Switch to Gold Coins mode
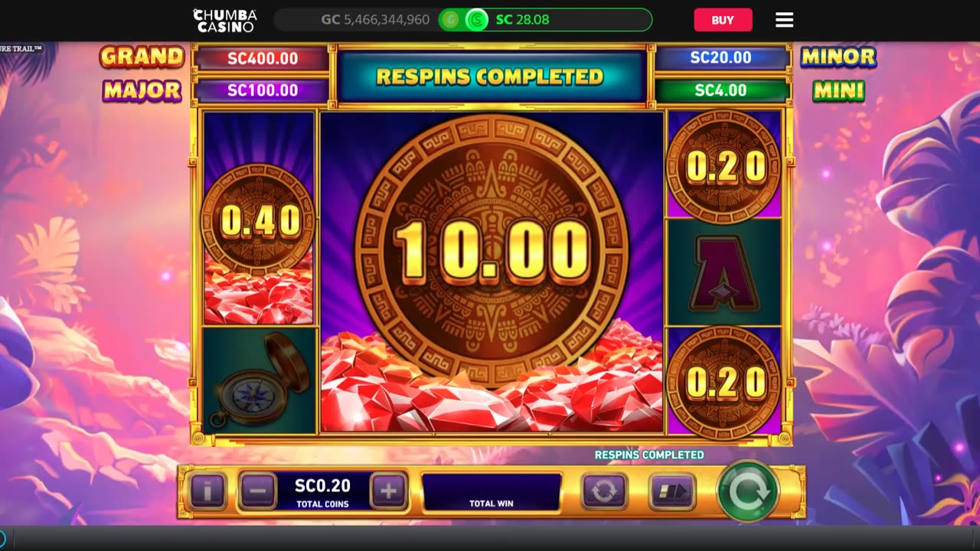The image size is (980, 551). click(x=450, y=20)
